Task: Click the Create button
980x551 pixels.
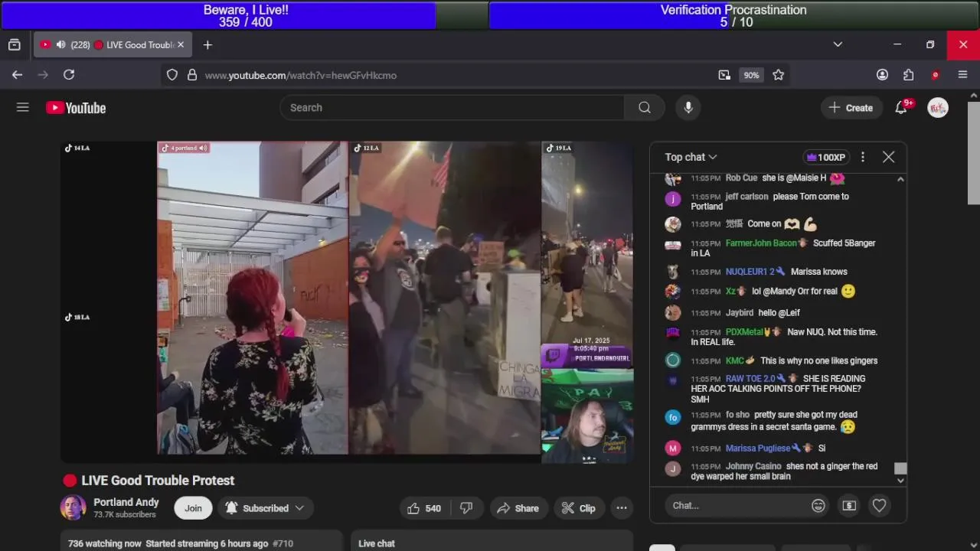Action: [x=851, y=108]
